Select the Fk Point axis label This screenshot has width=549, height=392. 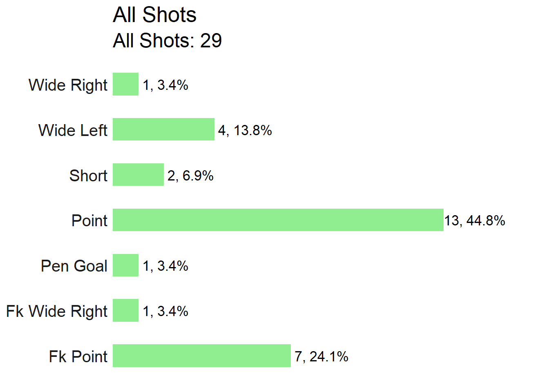coord(78,356)
